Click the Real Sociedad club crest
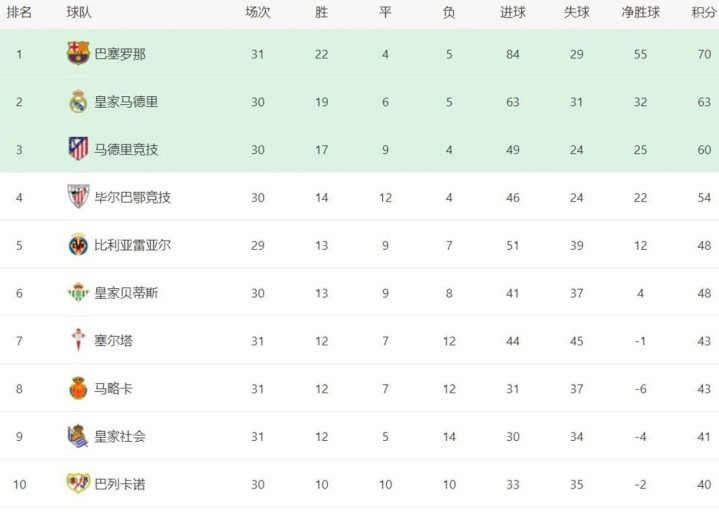The width and height of the screenshot is (719, 512). tap(78, 436)
